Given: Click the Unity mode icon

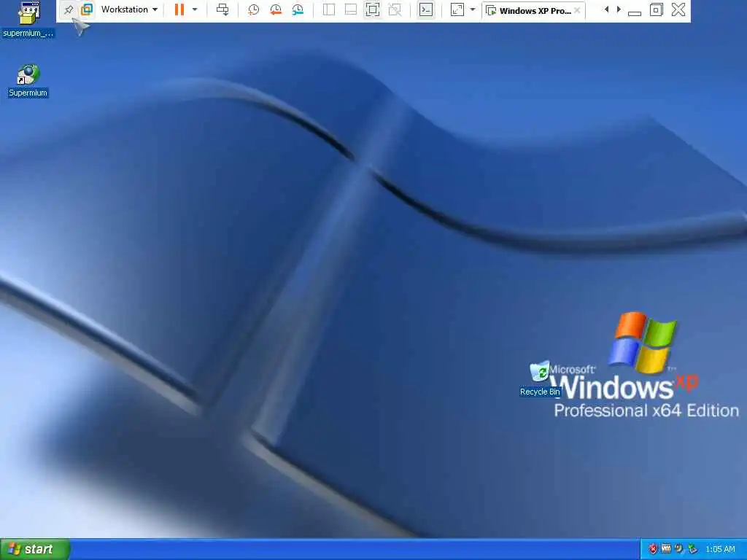Looking at the screenshot, I should [395, 9].
